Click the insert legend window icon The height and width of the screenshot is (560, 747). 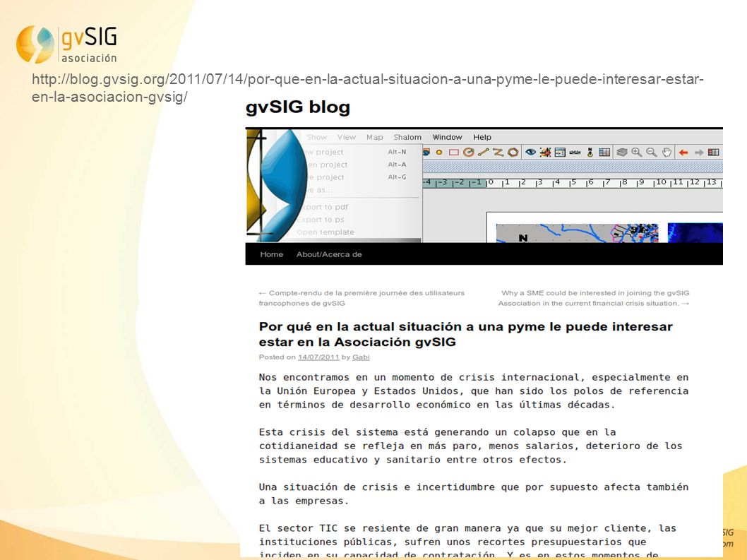point(561,153)
